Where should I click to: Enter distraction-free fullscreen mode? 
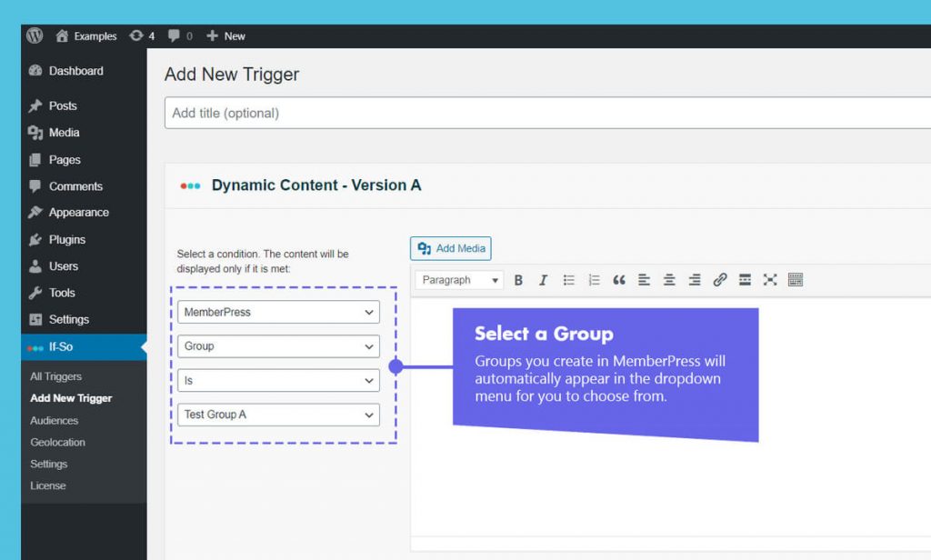click(770, 280)
